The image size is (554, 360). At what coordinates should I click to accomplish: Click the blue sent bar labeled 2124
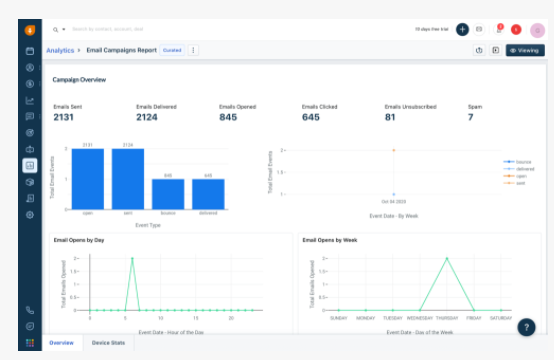[128, 179]
